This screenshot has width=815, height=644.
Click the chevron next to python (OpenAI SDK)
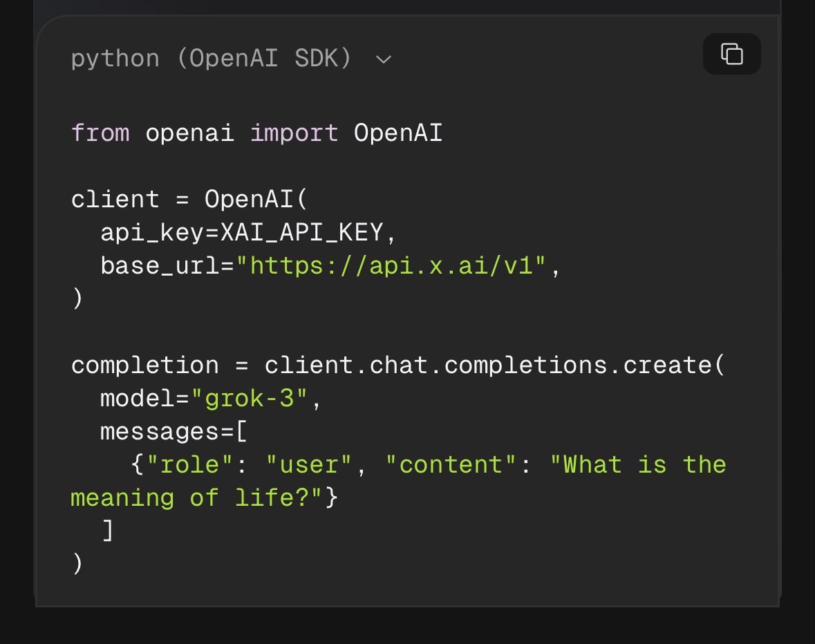click(x=383, y=60)
